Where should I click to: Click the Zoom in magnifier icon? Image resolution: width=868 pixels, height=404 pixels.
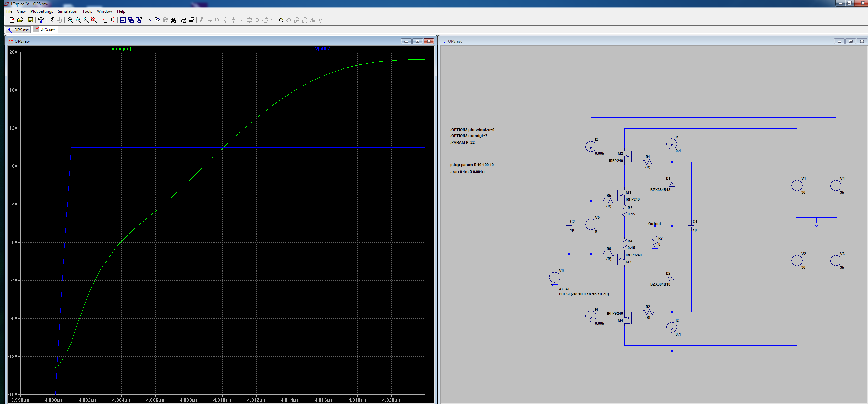click(70, 20)
